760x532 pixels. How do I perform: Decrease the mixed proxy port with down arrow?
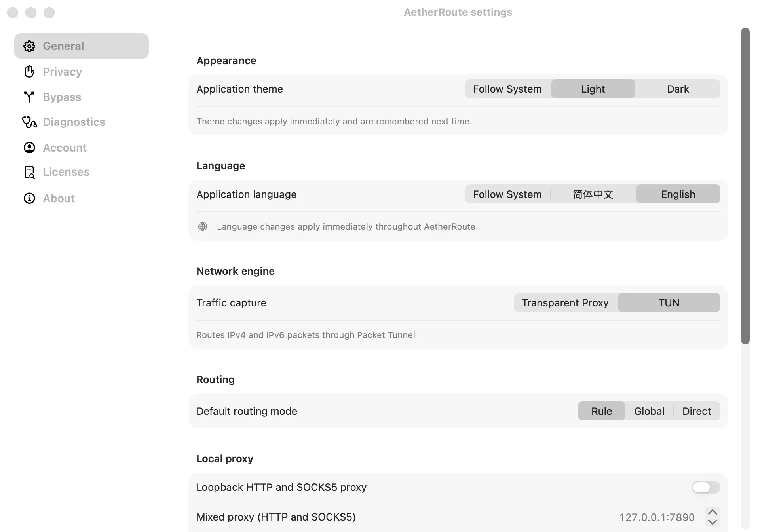(712, 522)
